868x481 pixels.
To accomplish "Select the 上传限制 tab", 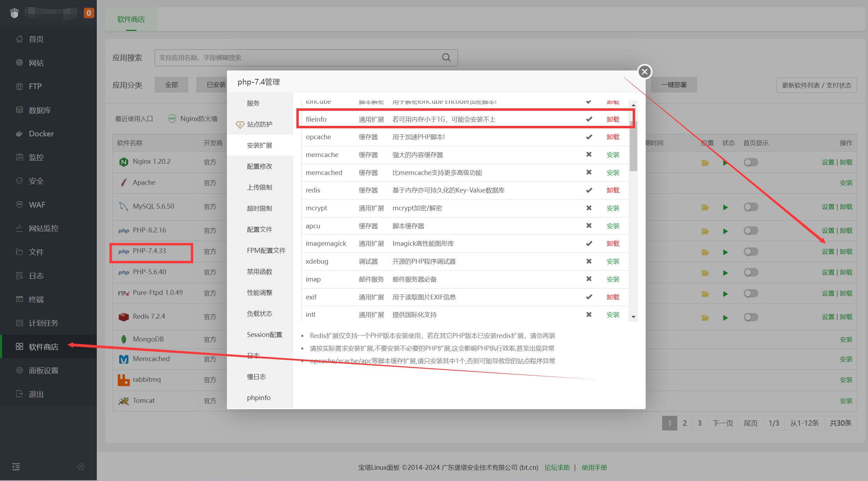I will tap(260, 187).
